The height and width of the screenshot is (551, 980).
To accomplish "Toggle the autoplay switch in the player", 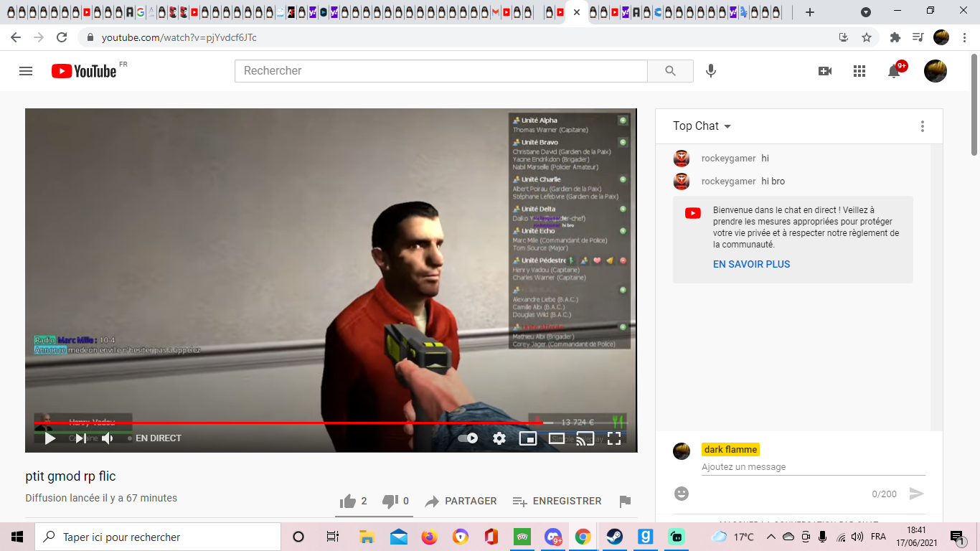I will pyautogui.click(x=468, y=438).
